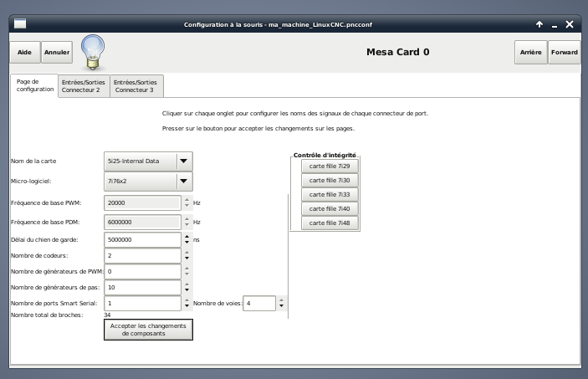Click the window menu icon in title bar
The width and height of the screenshot is (588, 379).
[x=20, y=24]
